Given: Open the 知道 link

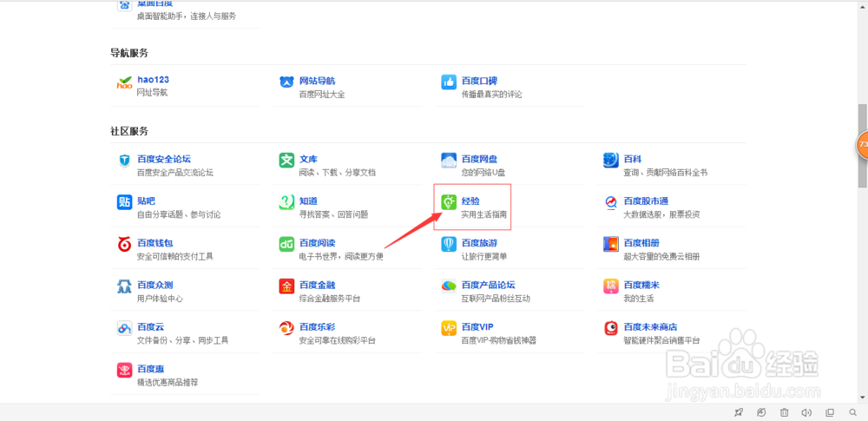Looking at the screenshot, I should [x=308, y=201].
